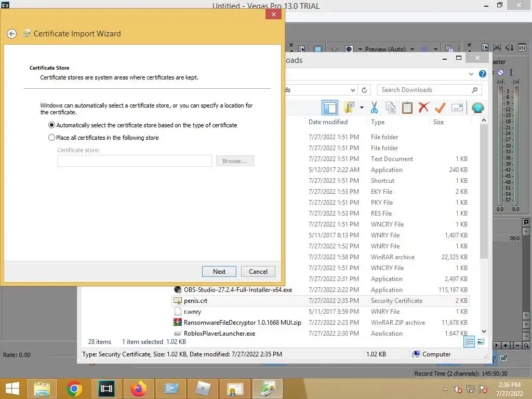532x399 pixels.
Task: Select OBS-Studio-27.2.4-Full-Installer-x64.exe file
Action: click(x=237, y=290)
